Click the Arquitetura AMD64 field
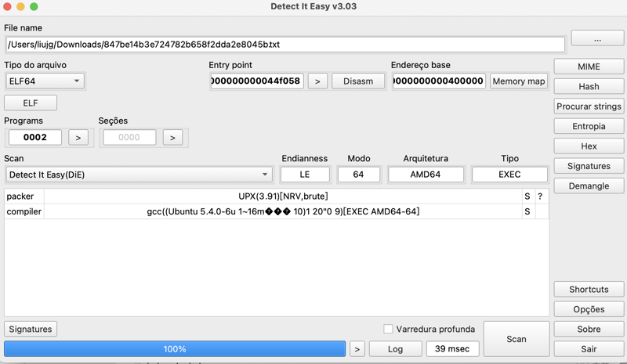 point(426,175)
